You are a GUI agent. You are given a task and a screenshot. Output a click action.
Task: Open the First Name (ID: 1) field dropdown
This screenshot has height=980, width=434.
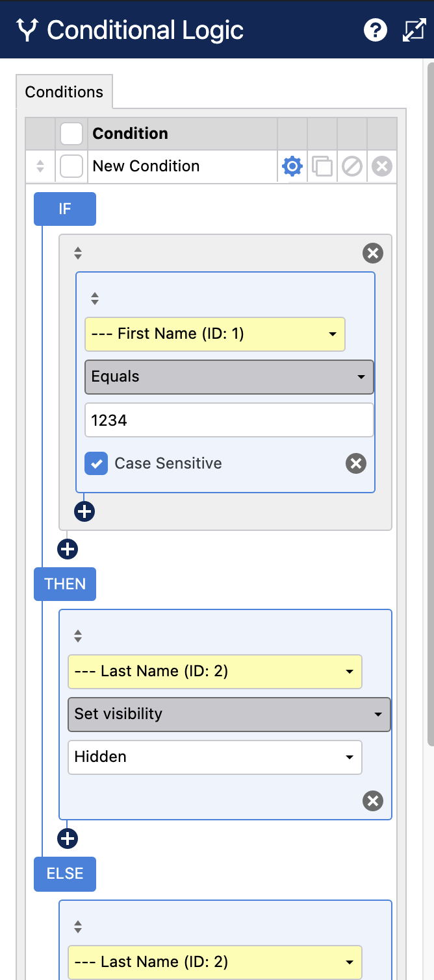[x=214, y=334]
